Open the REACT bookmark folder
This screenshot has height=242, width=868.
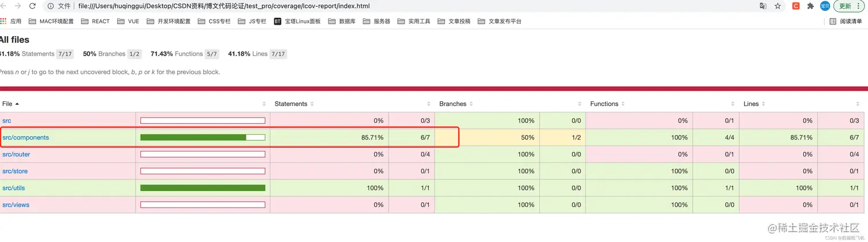point(95,21)
